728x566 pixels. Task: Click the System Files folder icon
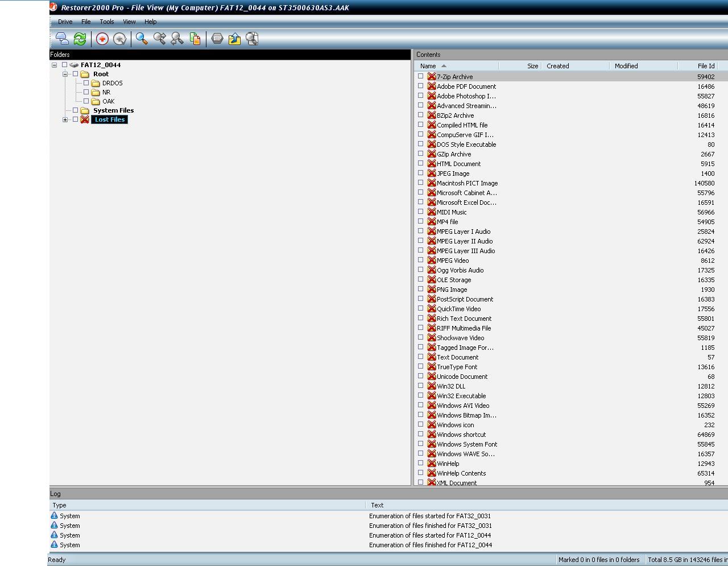85,110
